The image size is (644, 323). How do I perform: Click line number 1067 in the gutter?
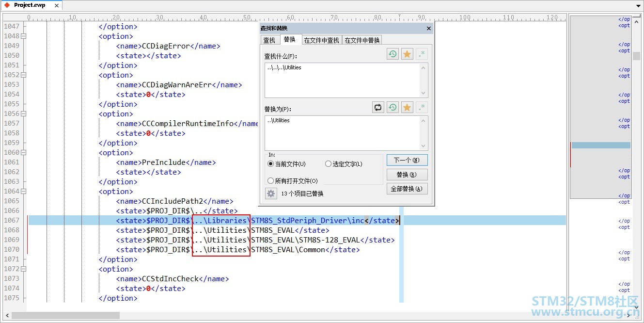click(12, 221)
